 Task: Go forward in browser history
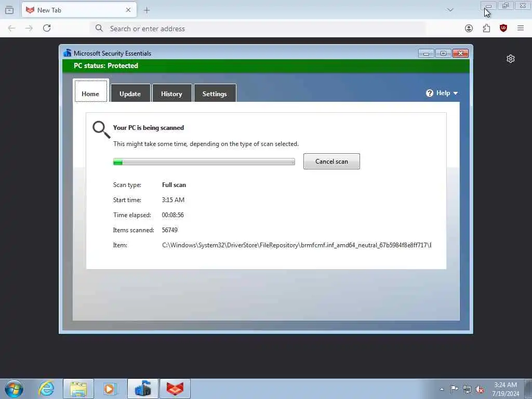coord(29,28)
